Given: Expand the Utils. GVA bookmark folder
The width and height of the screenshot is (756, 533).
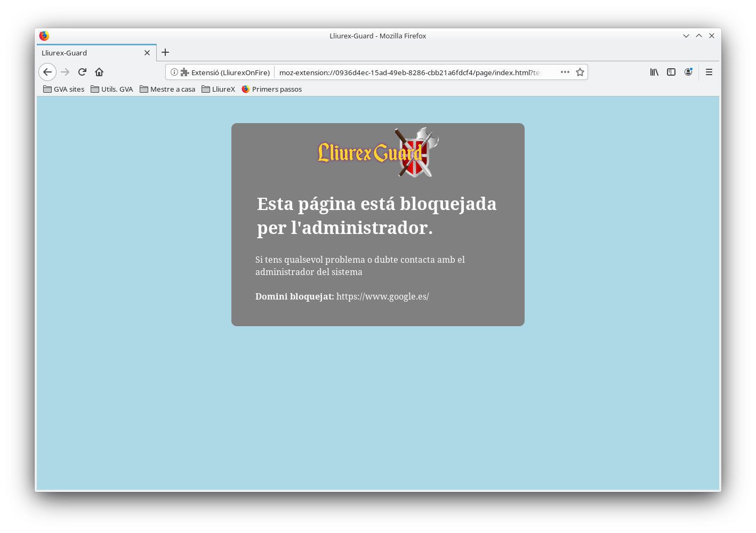Looking at the screenshot, I should click(x=112, y=89).
